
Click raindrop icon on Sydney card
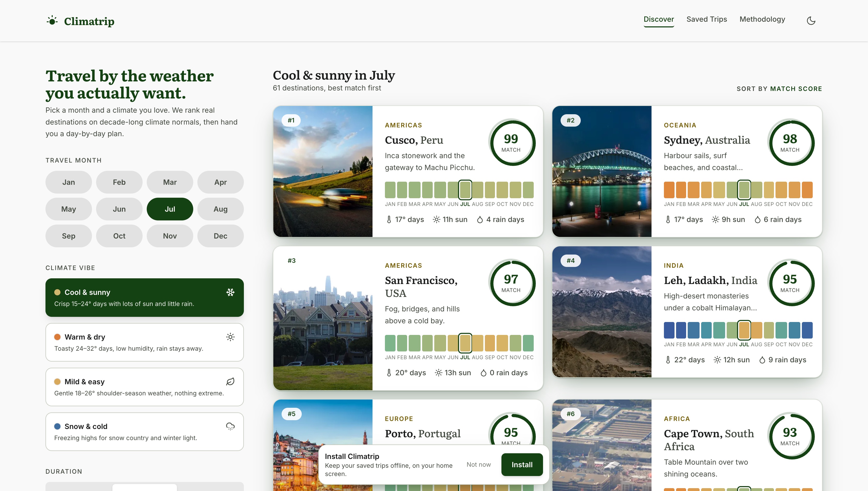pyautogui.click(x=757, y=220)
